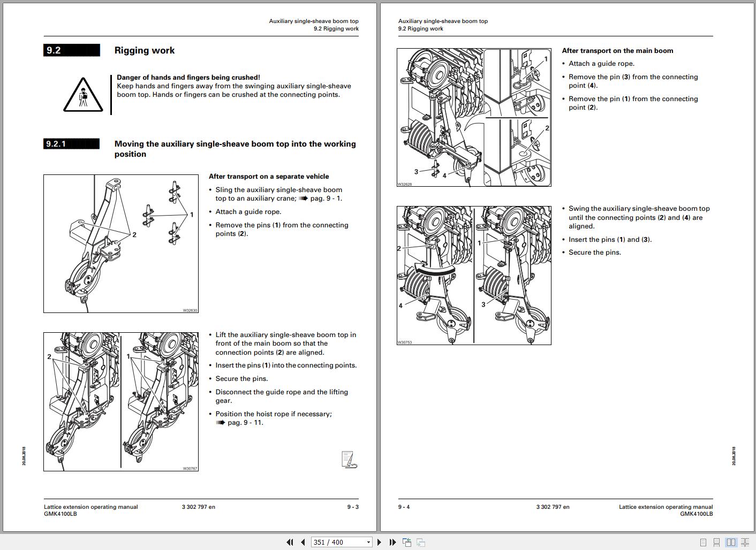Viewport: 756px width, 550px height.
Task: Click the W30753 swing arrow illustration
Action: point(474,276)
